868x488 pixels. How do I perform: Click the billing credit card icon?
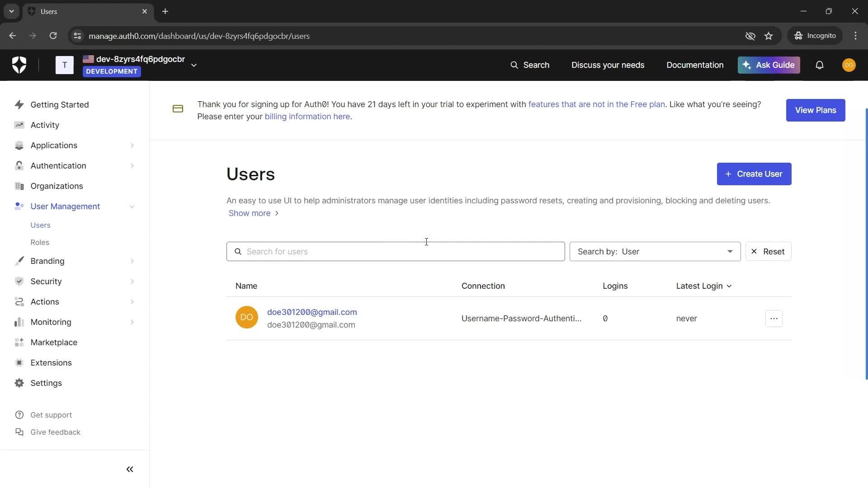[178, 109]
